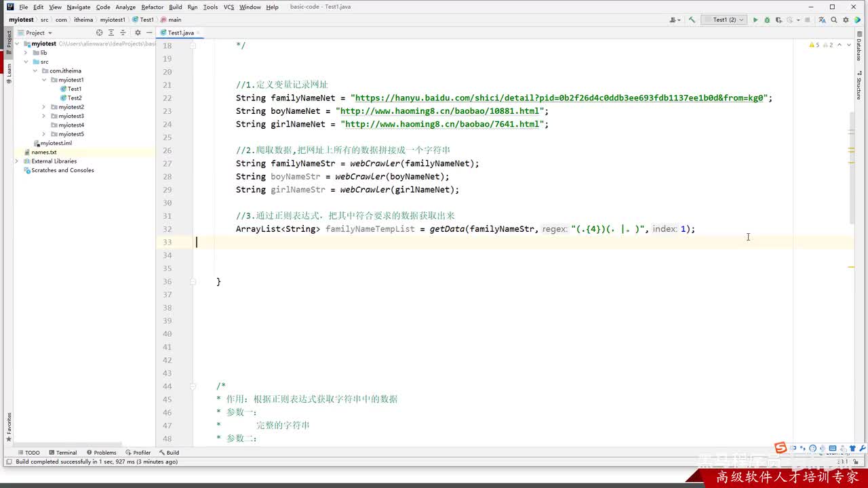Open the Build menu
868x488 pixels.
point(176,7)
